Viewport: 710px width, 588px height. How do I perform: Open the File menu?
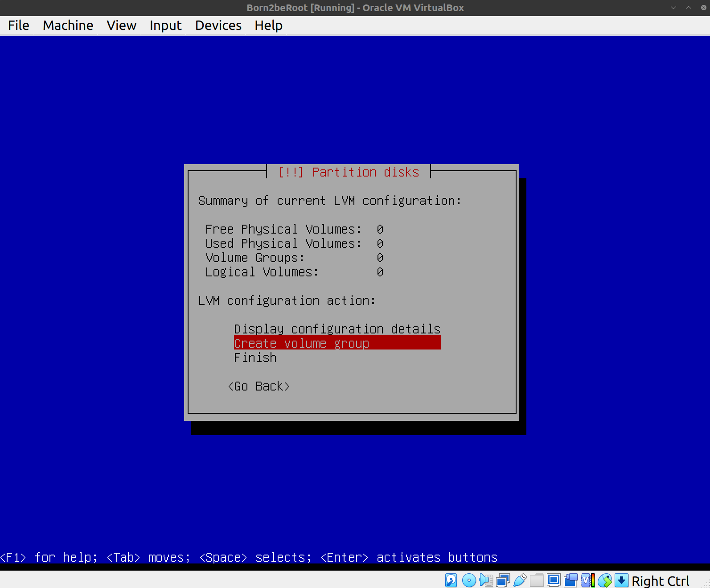(x=19, y=25)
